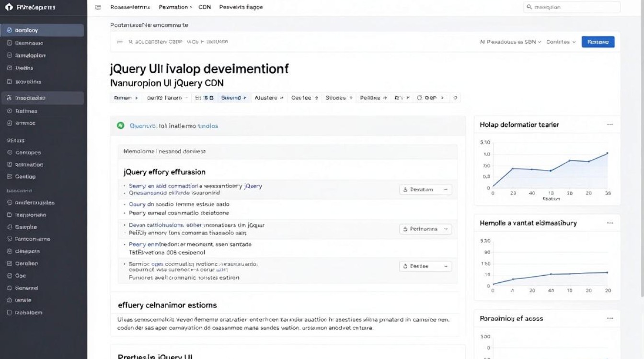Click the "aoucensterv CBDP" filter field

click(x=178, y=42)
